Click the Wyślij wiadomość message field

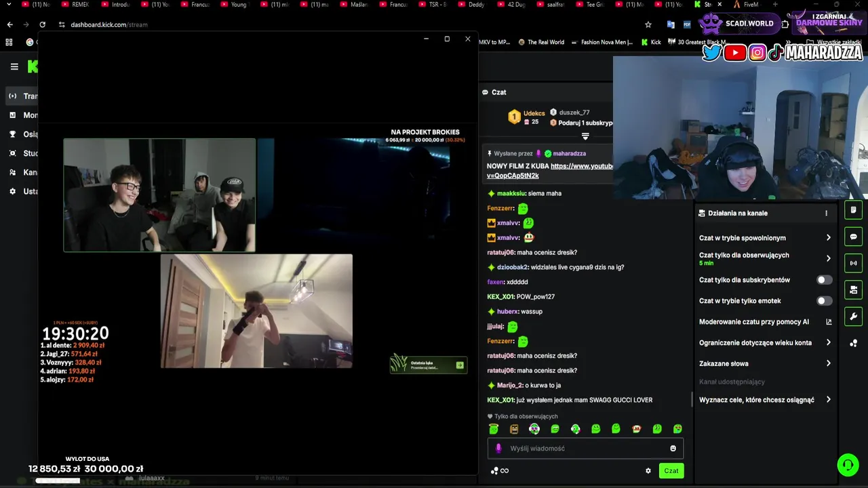[x=585, y=448]
